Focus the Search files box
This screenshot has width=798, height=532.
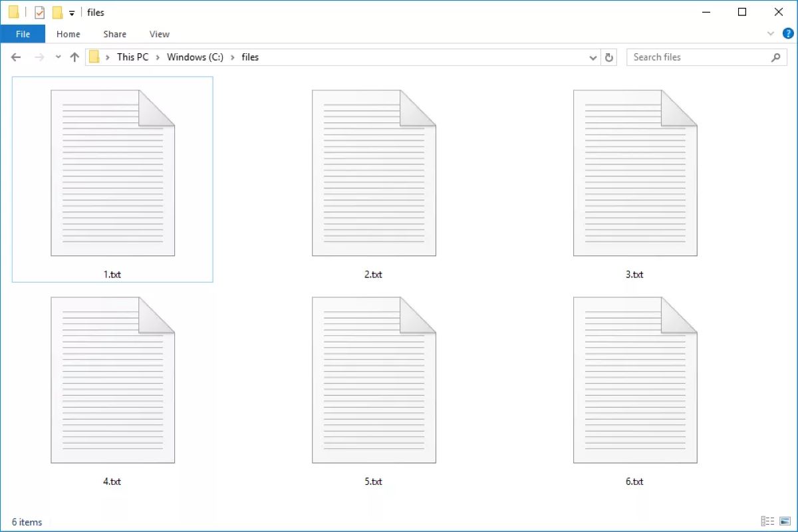[x=707, y=57]
